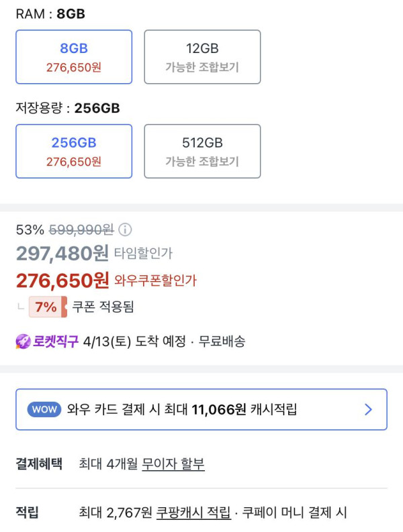Tap the 적립 section label
Image resolution: width=403 pixels, height=532 pixels.
[x=28, y=513]
